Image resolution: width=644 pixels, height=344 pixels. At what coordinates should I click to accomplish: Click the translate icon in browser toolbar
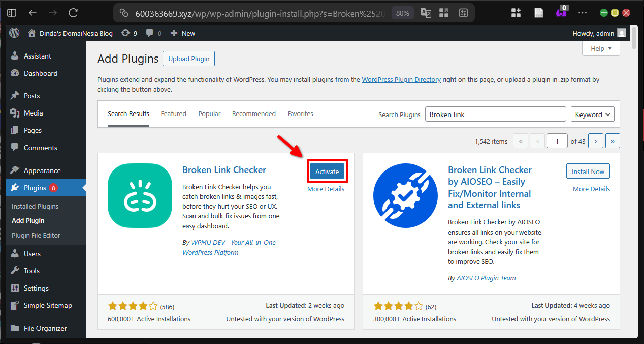426,12
